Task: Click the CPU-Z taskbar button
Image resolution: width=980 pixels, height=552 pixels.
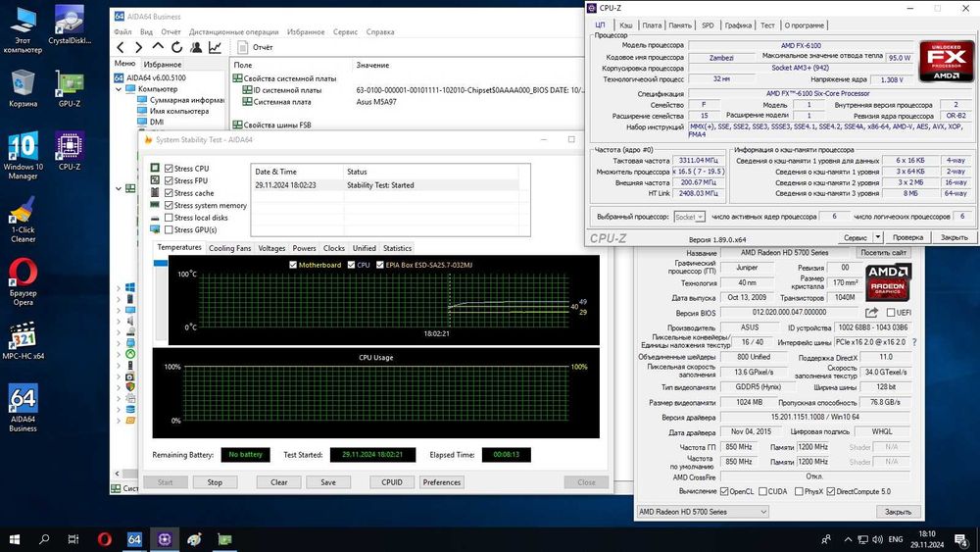Action: (165, 539)
